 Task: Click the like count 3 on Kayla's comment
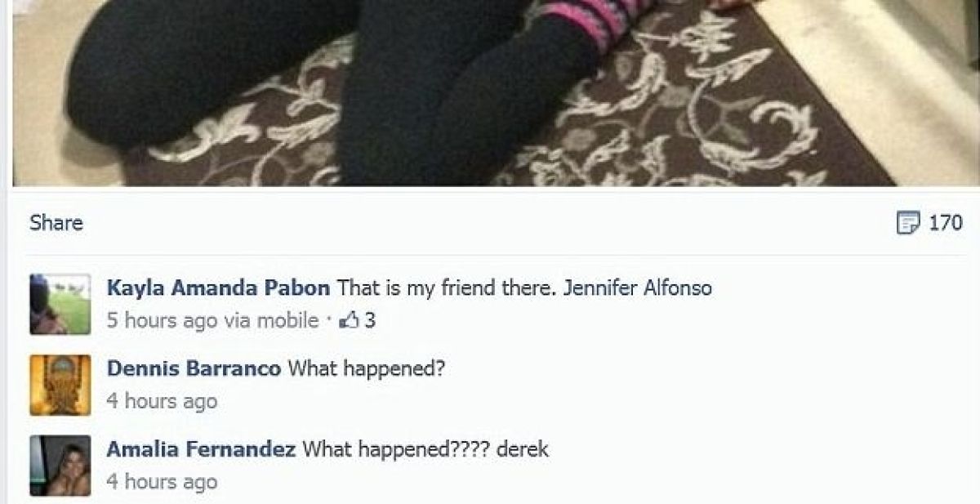(369, 321)
